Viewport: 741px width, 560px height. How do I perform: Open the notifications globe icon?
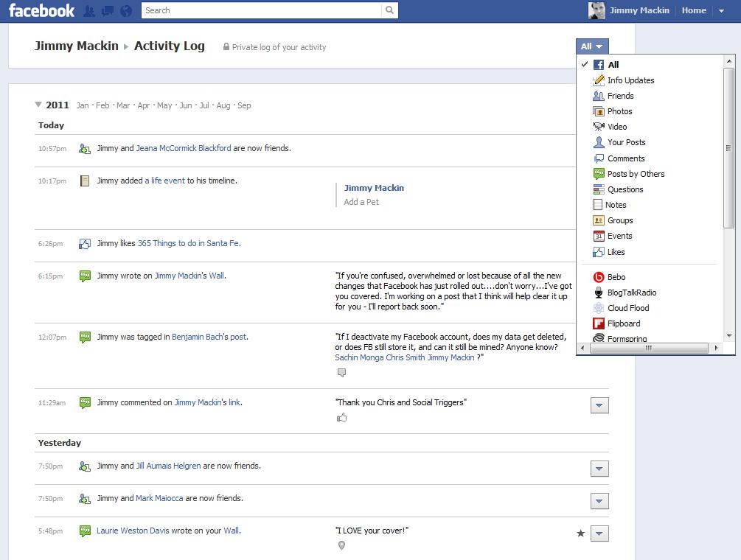coord(126,11)
